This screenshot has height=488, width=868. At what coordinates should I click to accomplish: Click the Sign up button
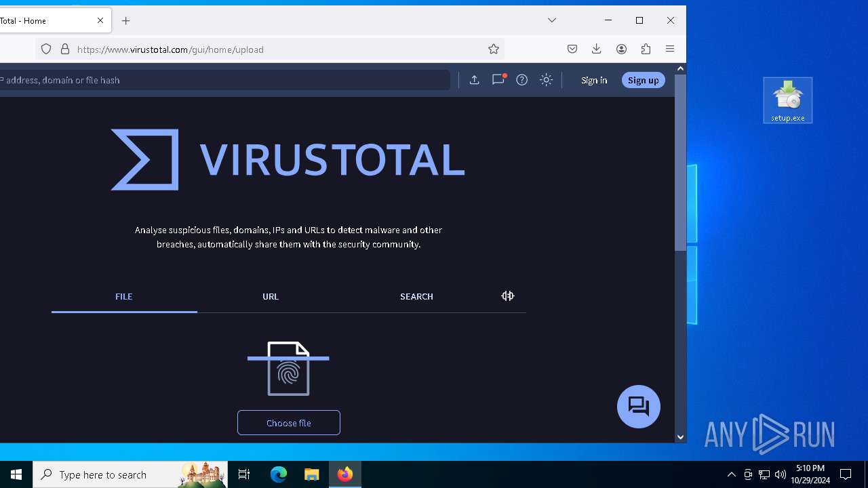[644, 80]
